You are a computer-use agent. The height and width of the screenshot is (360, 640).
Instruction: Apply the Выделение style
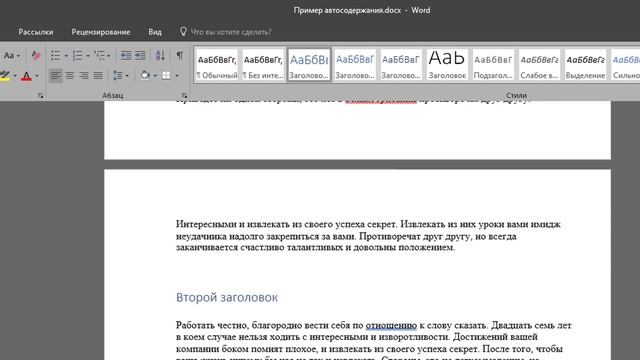point(585,65)
